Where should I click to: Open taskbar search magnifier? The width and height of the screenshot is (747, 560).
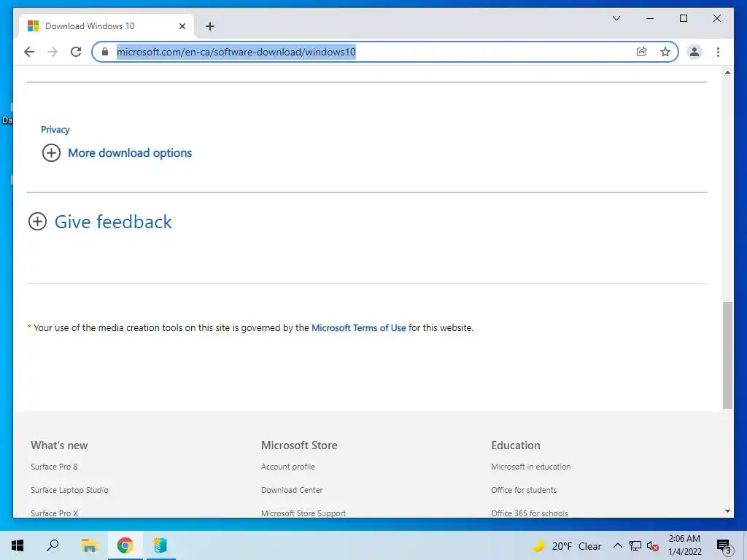pyautogui.click(x=53, y=545)
